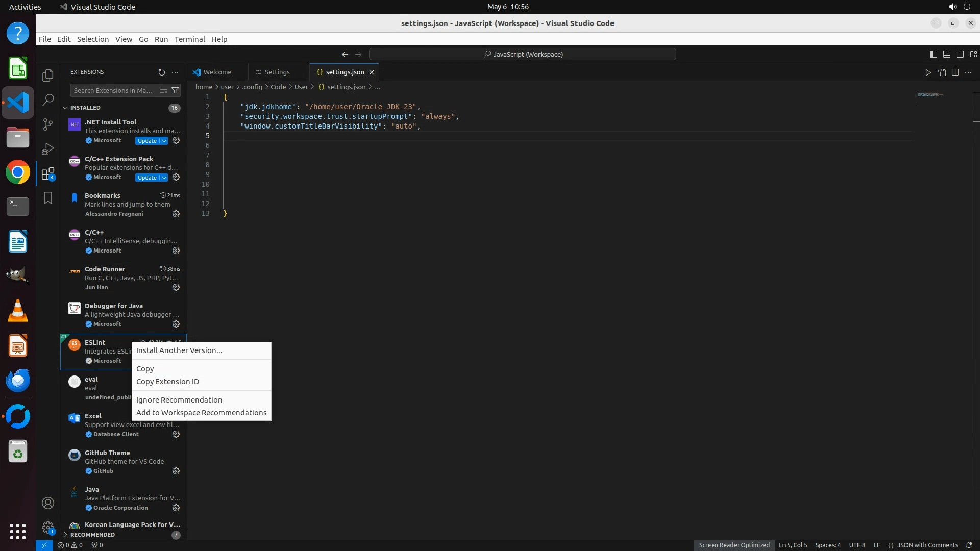
Task: Toggle the secondary side bar layout icon
Action: [960, 54]
